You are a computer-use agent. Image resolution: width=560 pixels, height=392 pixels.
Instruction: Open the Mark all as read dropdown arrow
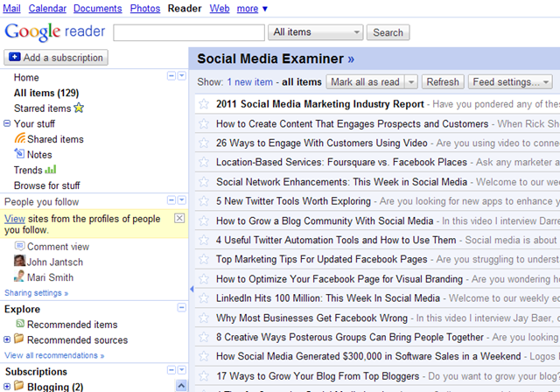pyautogui.click(x=411, y=82)
